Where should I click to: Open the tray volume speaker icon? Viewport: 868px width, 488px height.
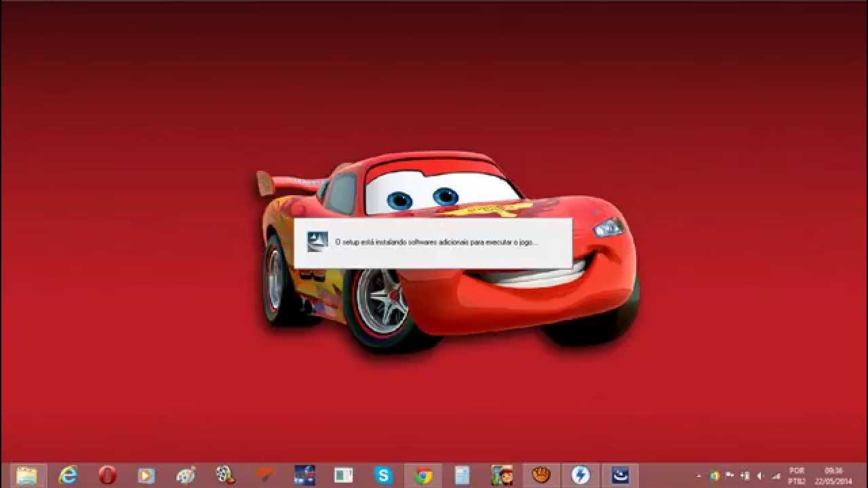[759, 476]
